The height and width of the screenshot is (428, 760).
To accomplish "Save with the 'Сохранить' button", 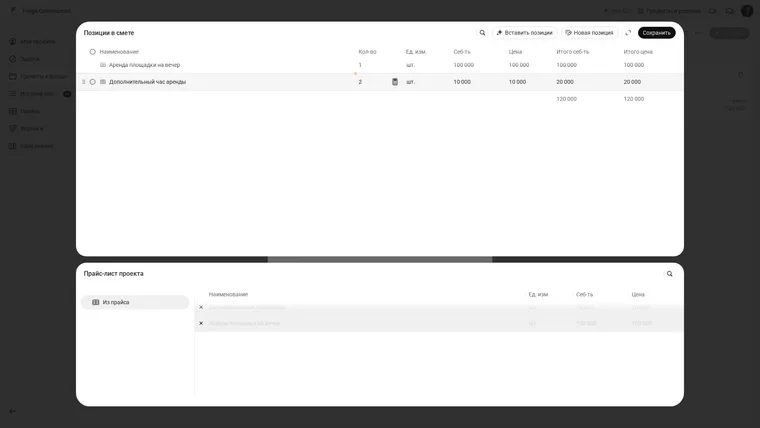I will tap(656, 33).
